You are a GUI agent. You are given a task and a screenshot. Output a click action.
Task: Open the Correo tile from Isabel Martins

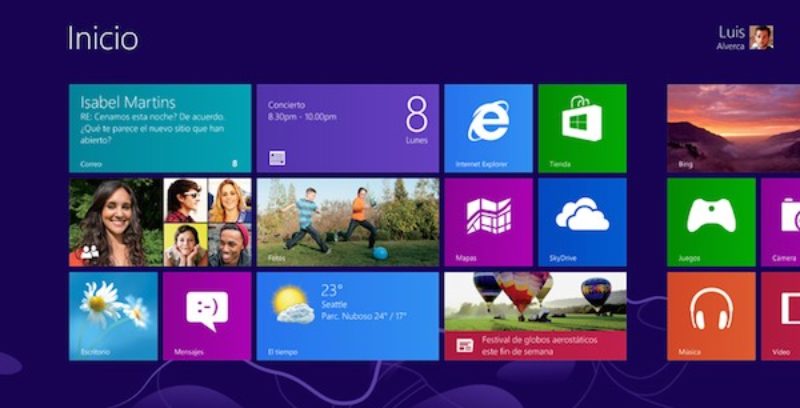(160, 129)
